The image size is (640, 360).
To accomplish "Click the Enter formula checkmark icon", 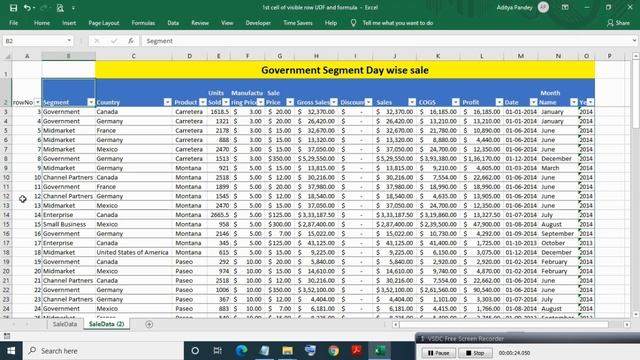I will (x=114, y=41).
